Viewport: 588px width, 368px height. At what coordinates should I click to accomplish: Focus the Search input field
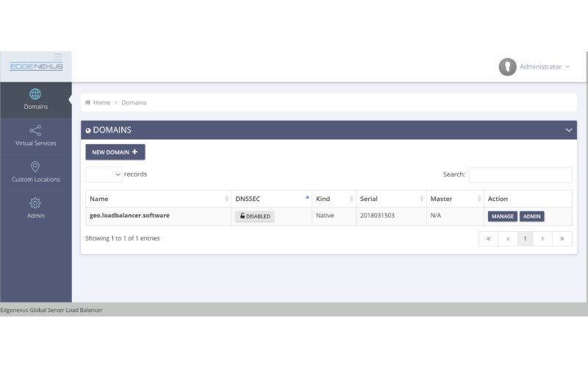520,174
